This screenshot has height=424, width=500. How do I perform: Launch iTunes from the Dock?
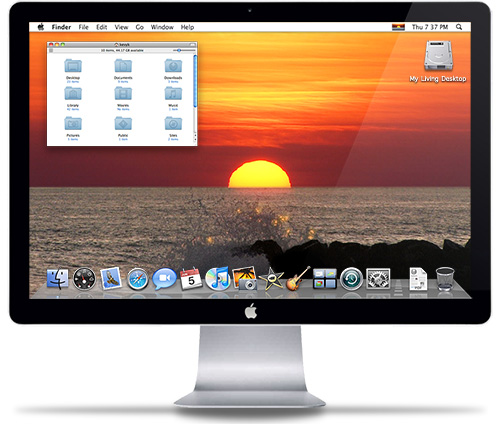218,278
